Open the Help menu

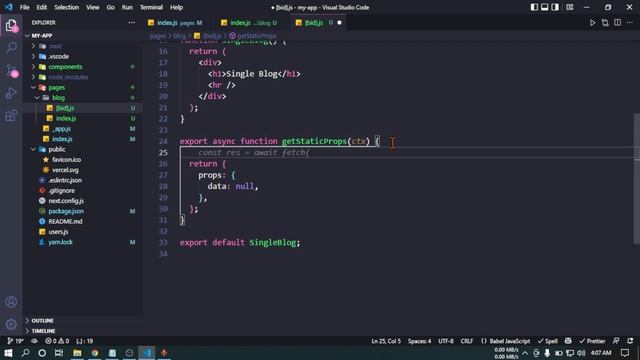(x=176, y=7)
